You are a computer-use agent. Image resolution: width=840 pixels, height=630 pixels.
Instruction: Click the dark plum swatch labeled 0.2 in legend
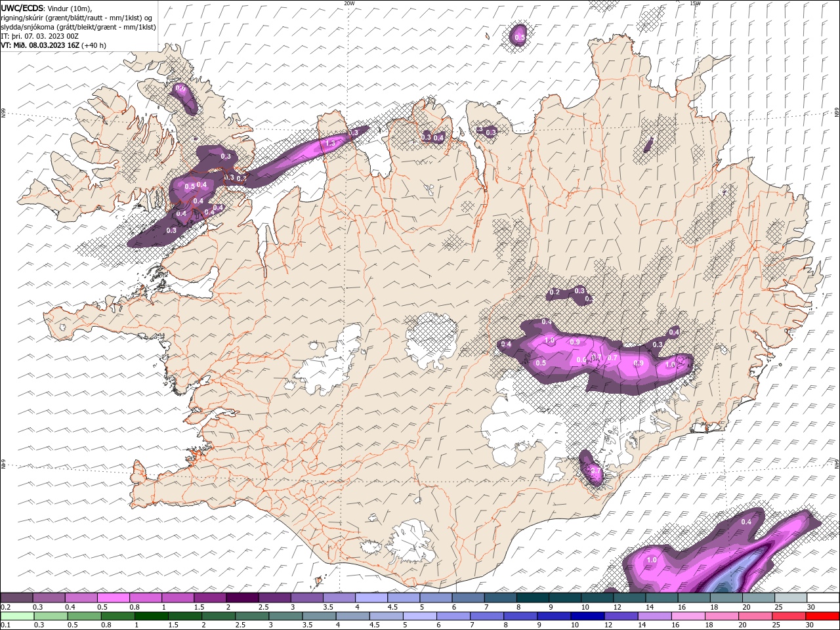pyautogui.click(x=16, y=598)
